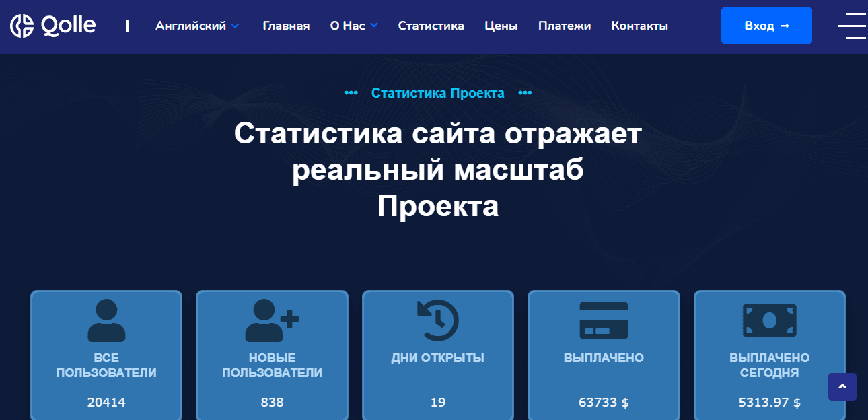The image size is (868, 420).
Task: Click the Qolle logo icon in the header
Action: (22, 25)
